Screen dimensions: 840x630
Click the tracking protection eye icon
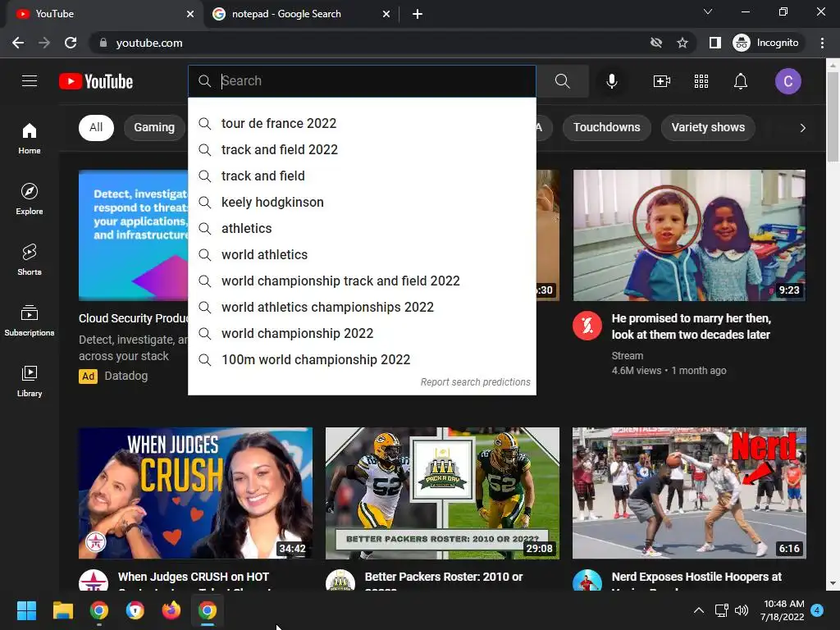(655, 43)
